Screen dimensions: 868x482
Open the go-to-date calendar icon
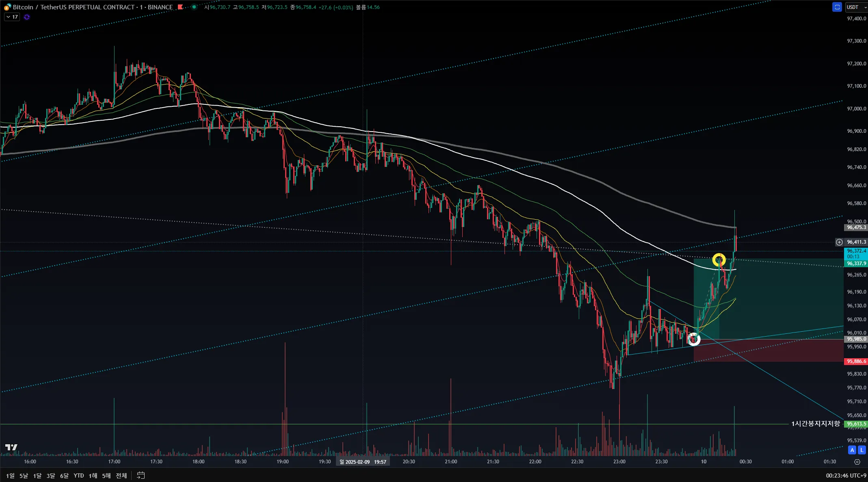[141, 476]
